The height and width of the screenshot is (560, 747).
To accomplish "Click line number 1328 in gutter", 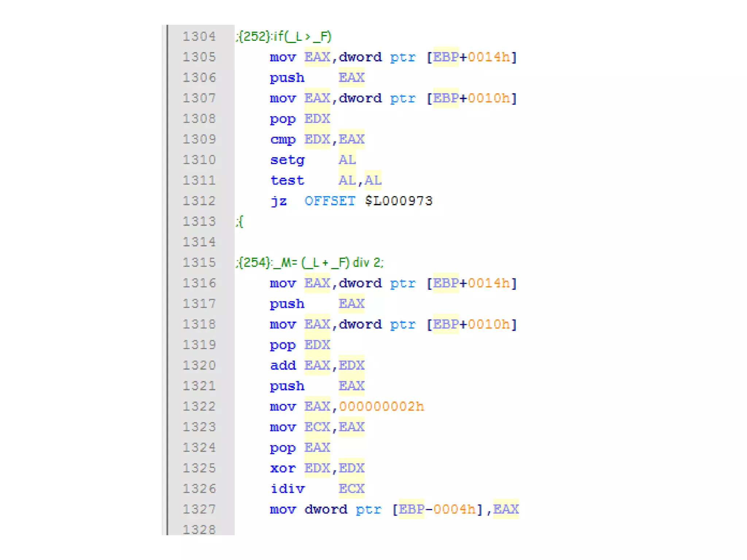I will 199,529.
